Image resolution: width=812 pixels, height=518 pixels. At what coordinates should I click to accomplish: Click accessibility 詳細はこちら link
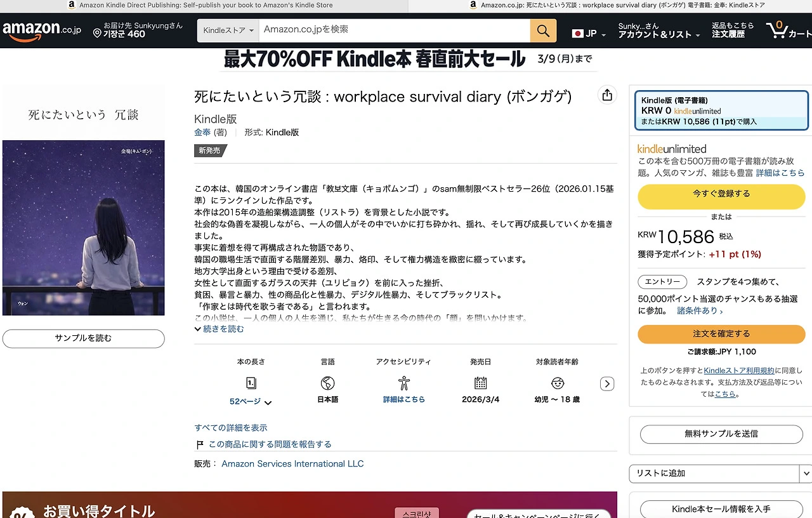[404, 400]
